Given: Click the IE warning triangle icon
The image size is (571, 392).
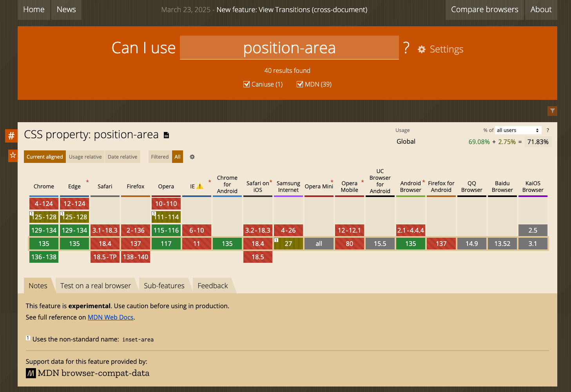Looking at the screenshot, I should coord(200,186).
